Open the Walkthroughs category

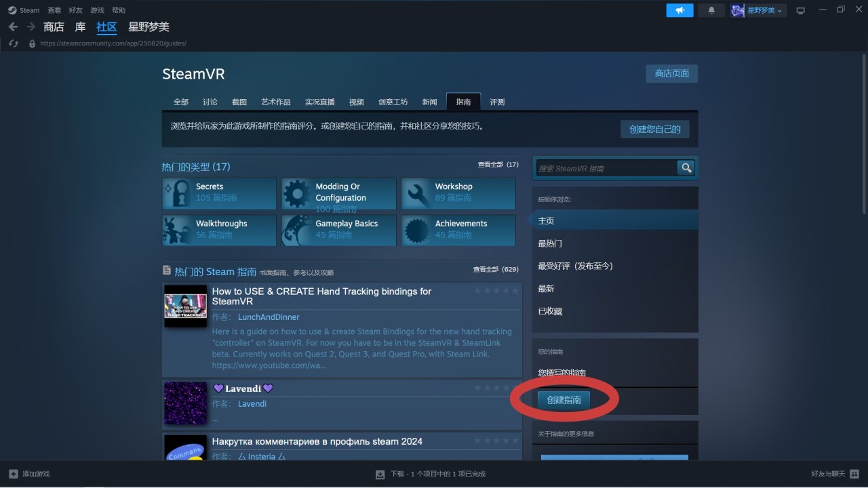(x=219, y=230)
